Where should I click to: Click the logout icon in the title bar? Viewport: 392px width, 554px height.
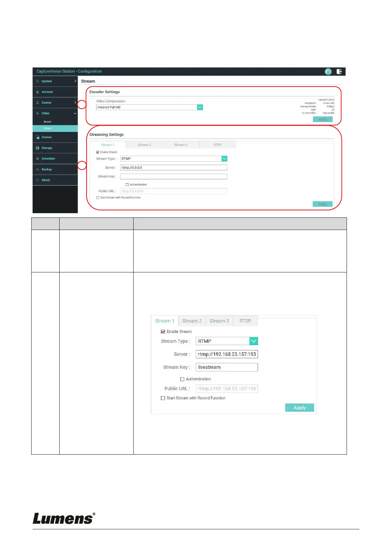tap(339, 71)
